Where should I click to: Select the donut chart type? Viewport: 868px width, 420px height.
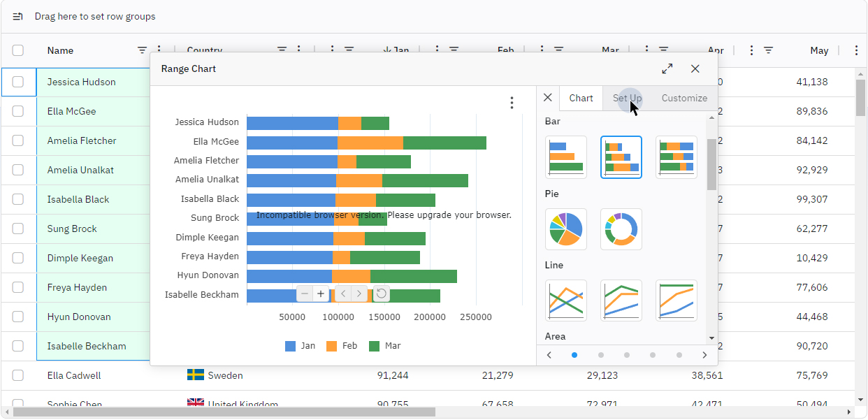click(621, 229)
